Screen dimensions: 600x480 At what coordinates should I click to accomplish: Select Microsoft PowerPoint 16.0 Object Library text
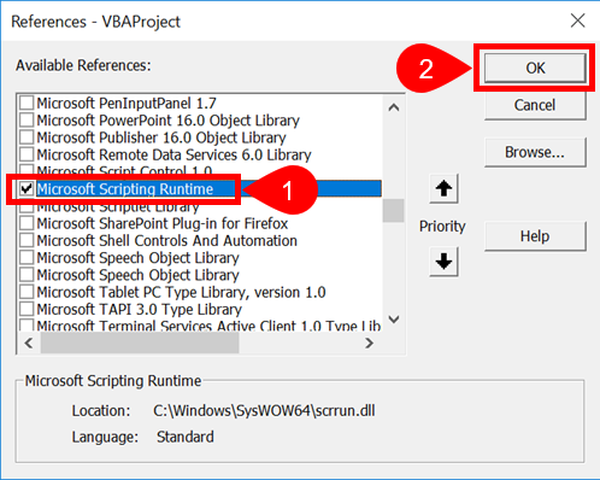point(168,120)
